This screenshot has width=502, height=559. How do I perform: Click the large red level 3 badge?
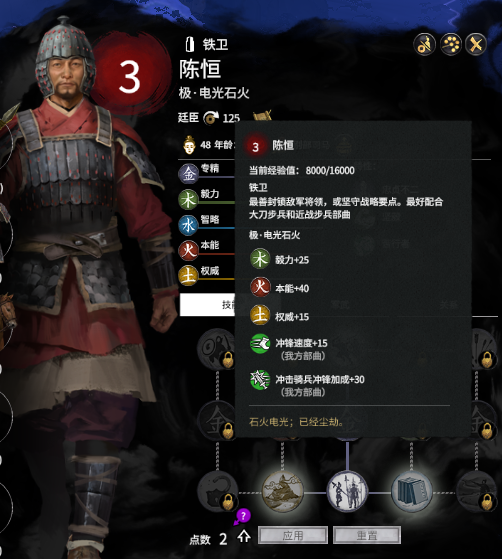(129, 76)
